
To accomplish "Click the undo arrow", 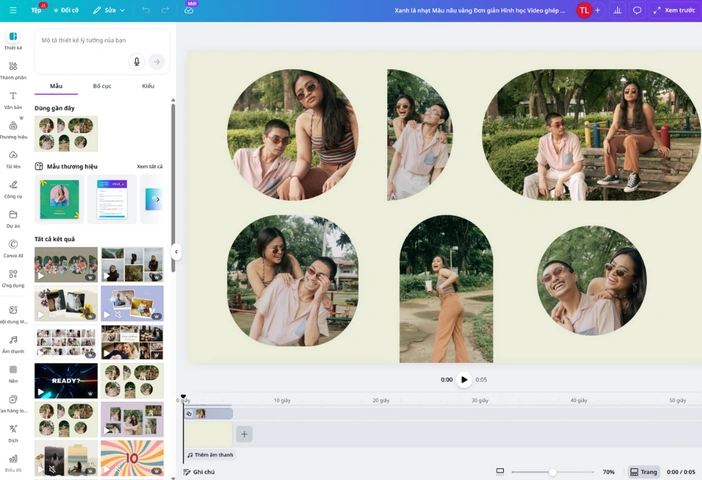I will pos(146,10).
